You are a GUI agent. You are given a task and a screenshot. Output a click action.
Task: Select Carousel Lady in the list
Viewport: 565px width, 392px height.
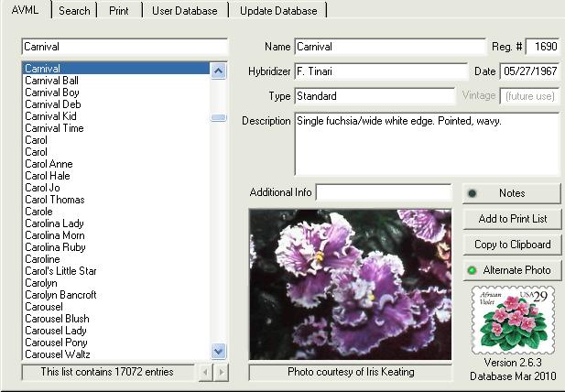pos(116,331)
